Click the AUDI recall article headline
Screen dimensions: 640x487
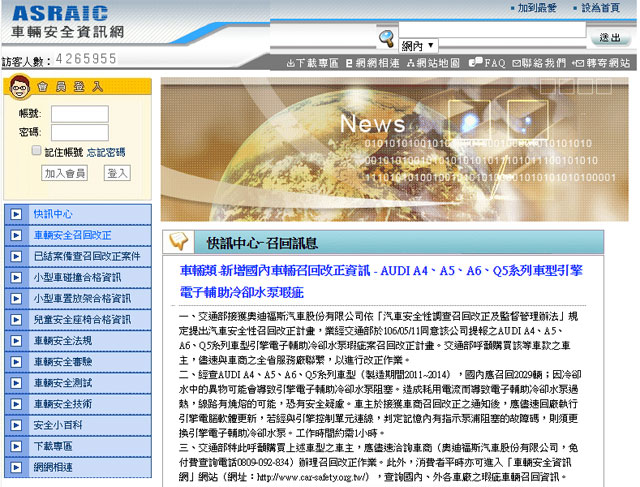[381, 281]
